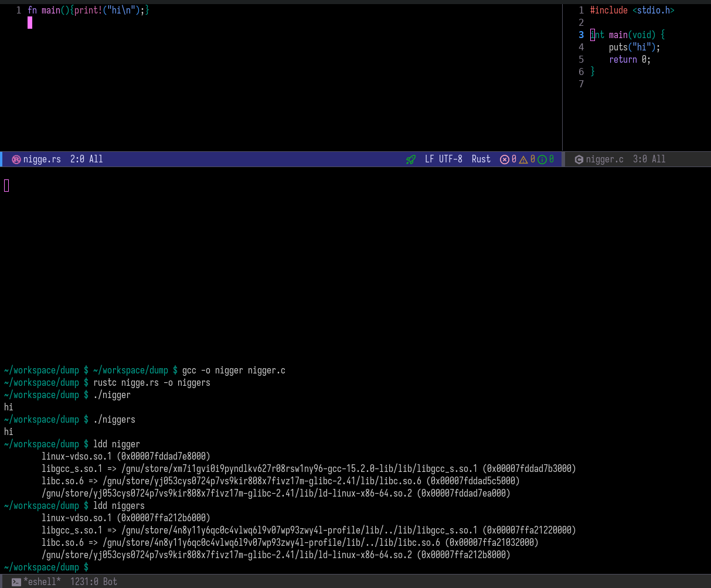Click the hollow cursor in the eshell window

(6, 185)
